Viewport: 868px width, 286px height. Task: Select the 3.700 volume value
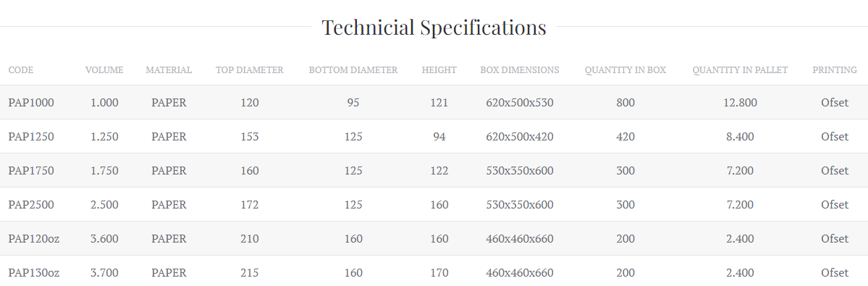click(105, 273)
